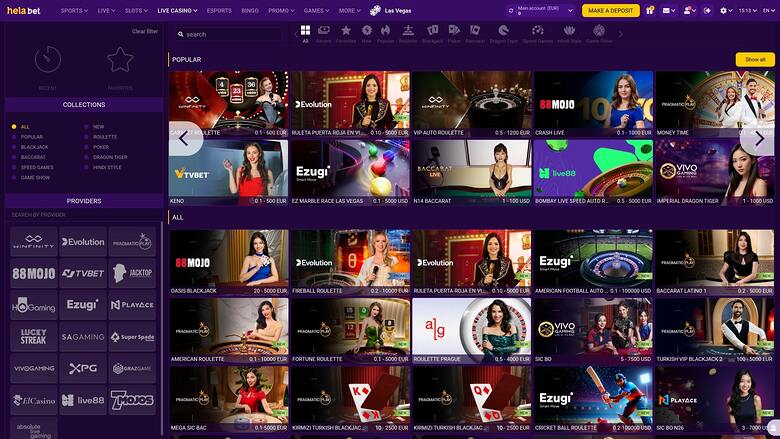Filter by Pragmatic Play provider logo
The width and height of the screenshot is (780, 439).
click(x=132, y=242)
